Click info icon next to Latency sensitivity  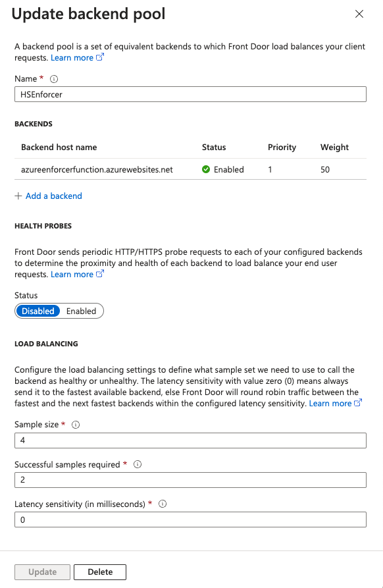(163, 504)
